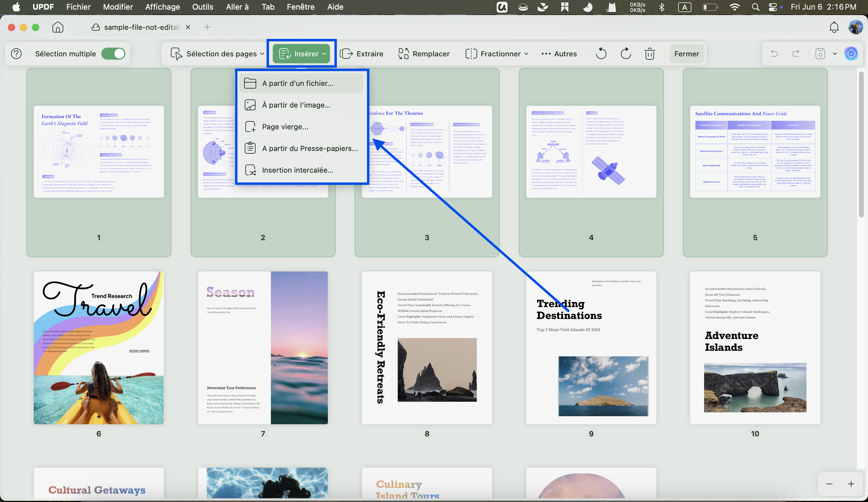Screen dimensions: 868x502
Task: Open the Aller à menu
Action: pos(237,7)
